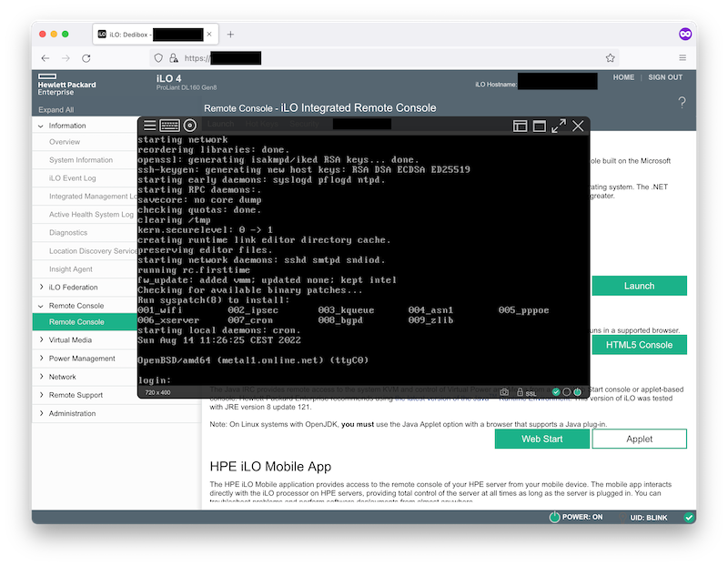Open the console virtual keyboard icon
Viewport: 728px width, 566px height.
[169, 126]
